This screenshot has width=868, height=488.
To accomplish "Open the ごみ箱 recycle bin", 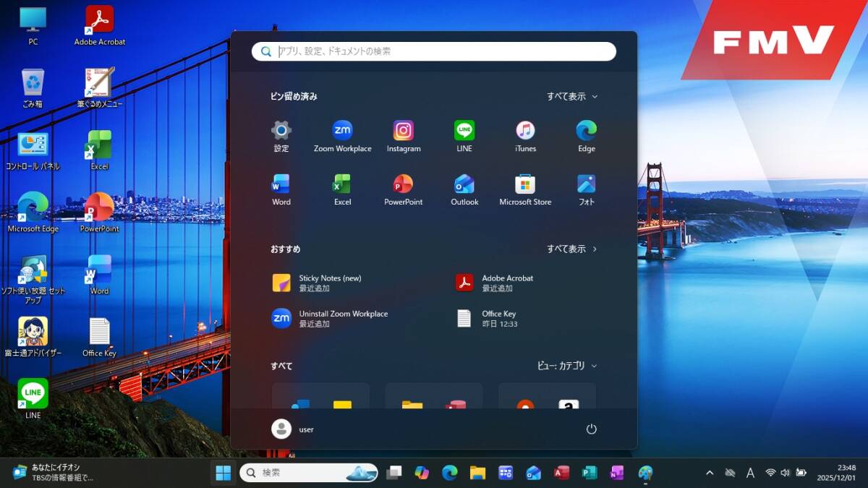I will [x=33, y=88].
